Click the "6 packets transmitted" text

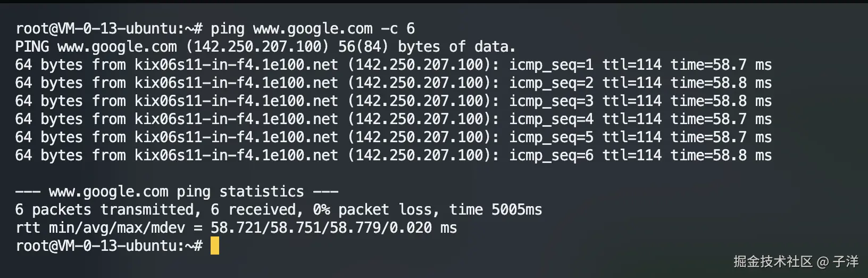tap(105, 210)
